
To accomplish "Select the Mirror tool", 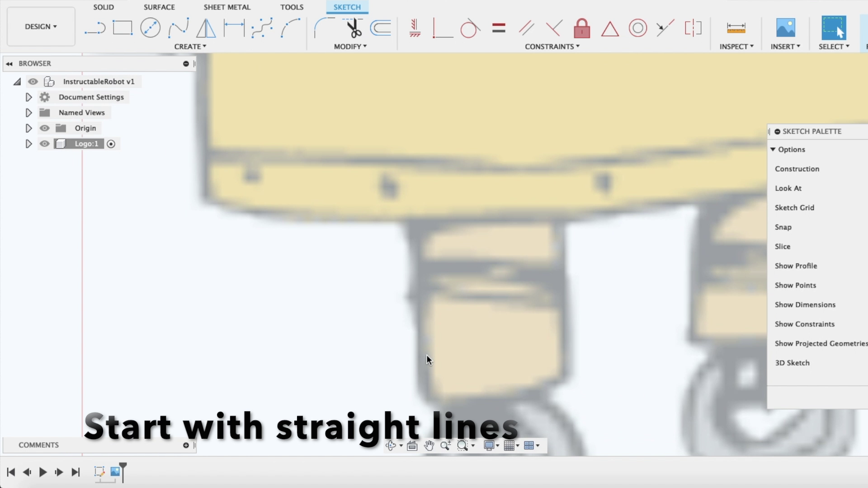I will 206,28.
